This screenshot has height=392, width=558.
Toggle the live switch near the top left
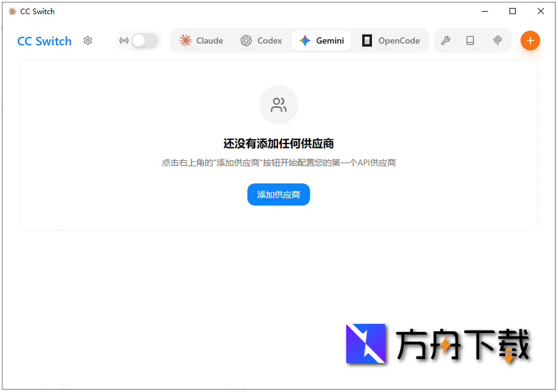pyautogui.click(x=145, y=40)
